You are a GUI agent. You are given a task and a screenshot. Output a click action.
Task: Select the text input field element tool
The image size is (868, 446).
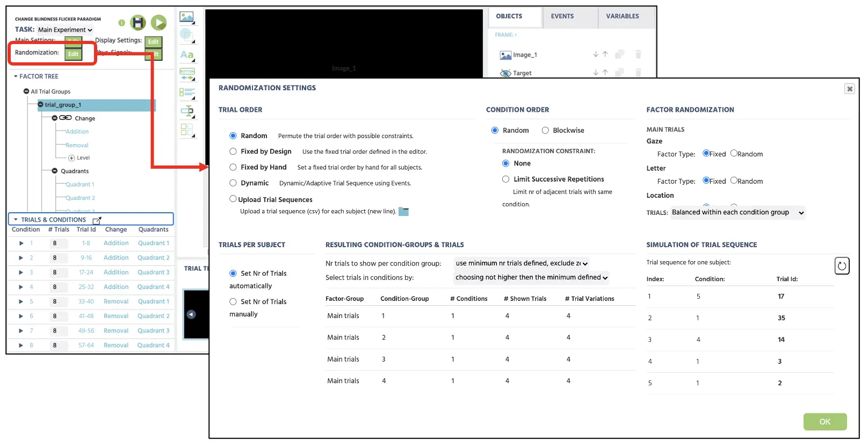187,111
